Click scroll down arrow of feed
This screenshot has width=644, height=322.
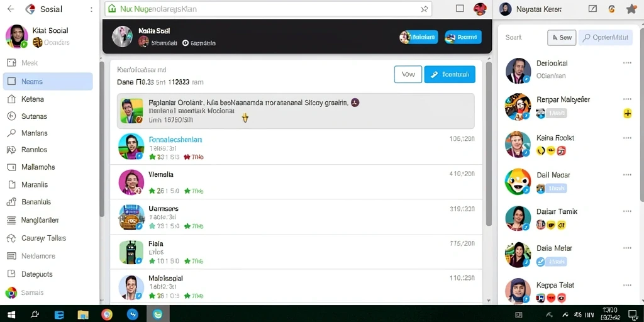tap(489, 300)
